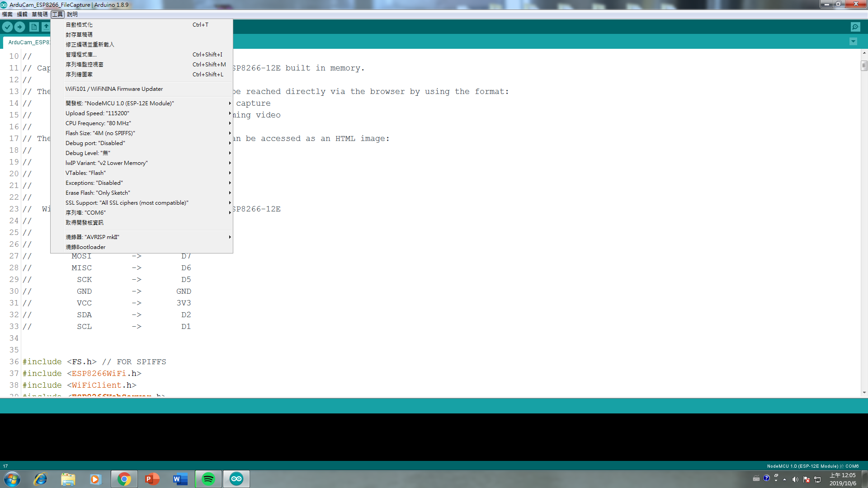Select 封存草稿碼 Archive Sketch entry
Viewport: 868px width, 488px height.
[142, 35]
